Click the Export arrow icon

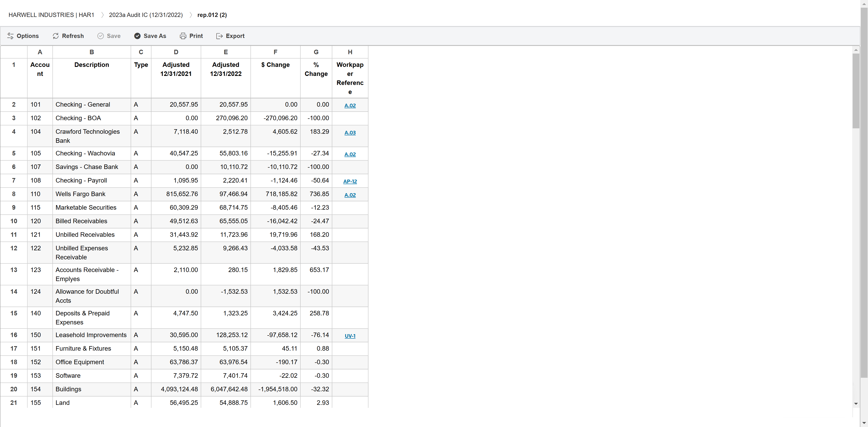(x=219, y=36)
